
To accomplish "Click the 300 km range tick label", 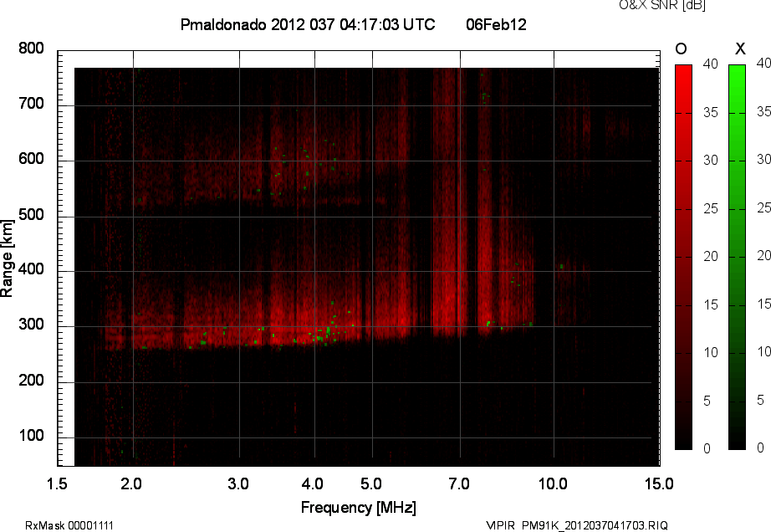I will tap(31, 325).
